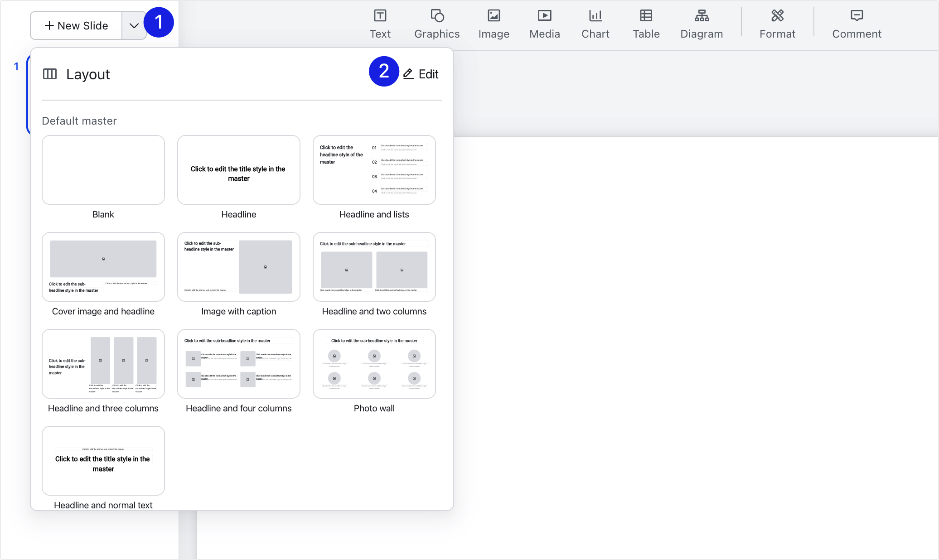Add a Chart from toolbar
The image size is (939, 560).
click(595, 24)
